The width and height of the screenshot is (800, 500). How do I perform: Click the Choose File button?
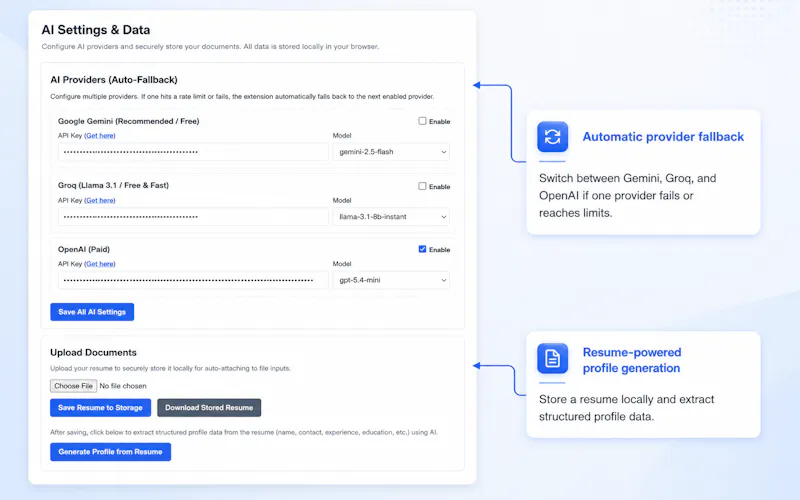[73, 386]
